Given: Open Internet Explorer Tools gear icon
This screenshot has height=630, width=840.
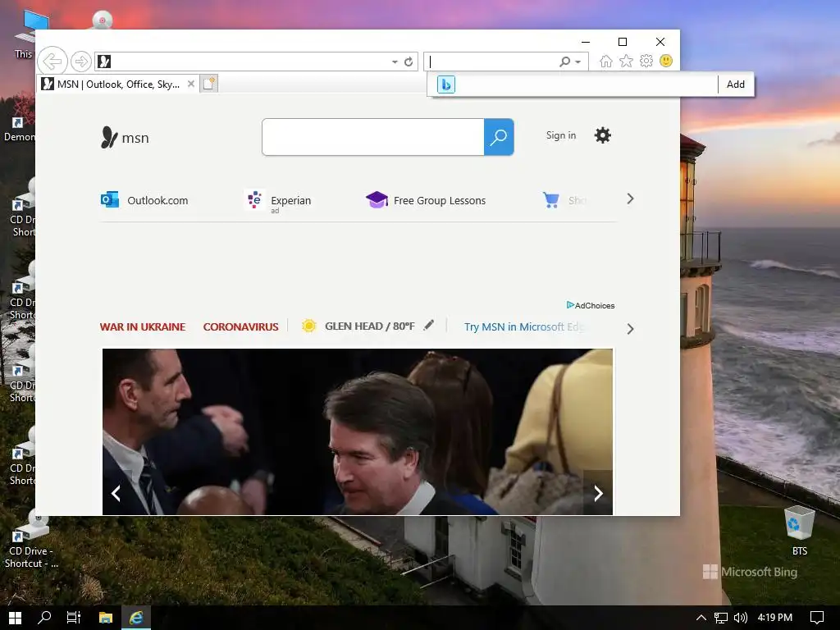Looking at the screenshot, I should 646,61.
